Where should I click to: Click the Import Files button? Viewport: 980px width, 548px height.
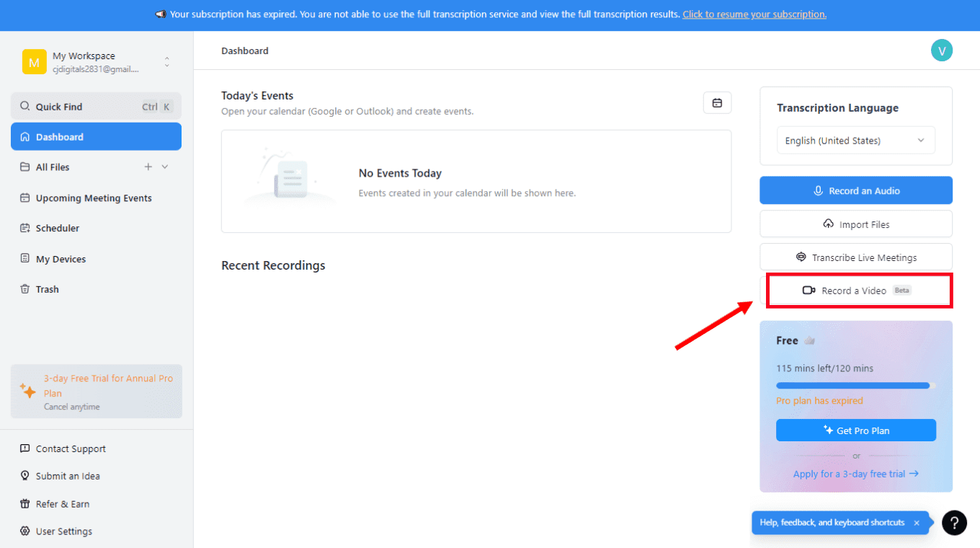[x=855, y=224]
